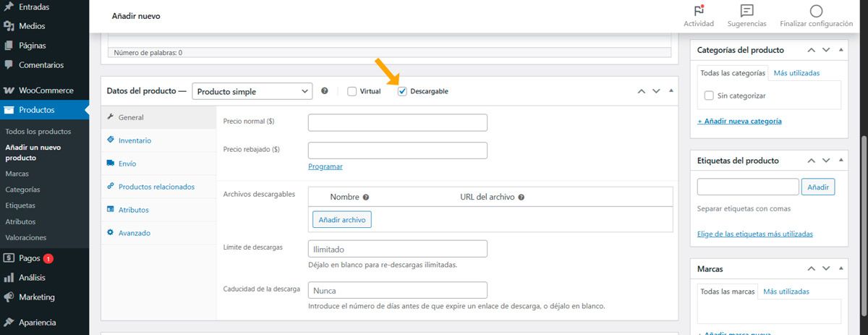The height and width of the screenshot is (335, 868).
Task: Click the Páginas icon in the sidebar
Action: click(9, 46)
